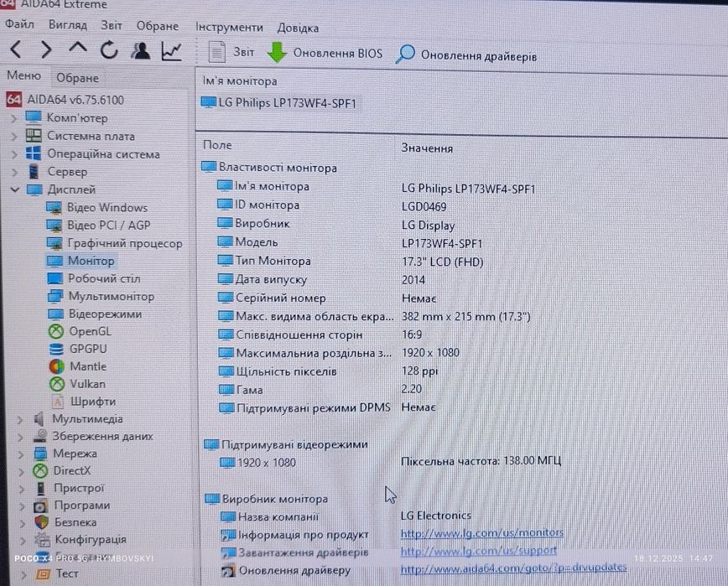Refresh the current page
Screen dimensions: 728x586
[109, 49]
